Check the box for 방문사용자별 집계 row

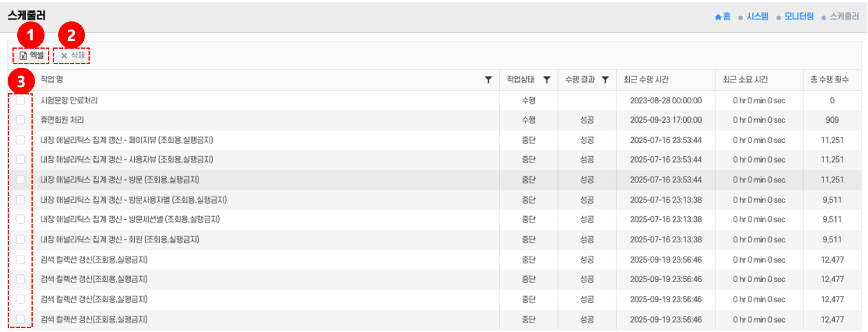point(20,200)
